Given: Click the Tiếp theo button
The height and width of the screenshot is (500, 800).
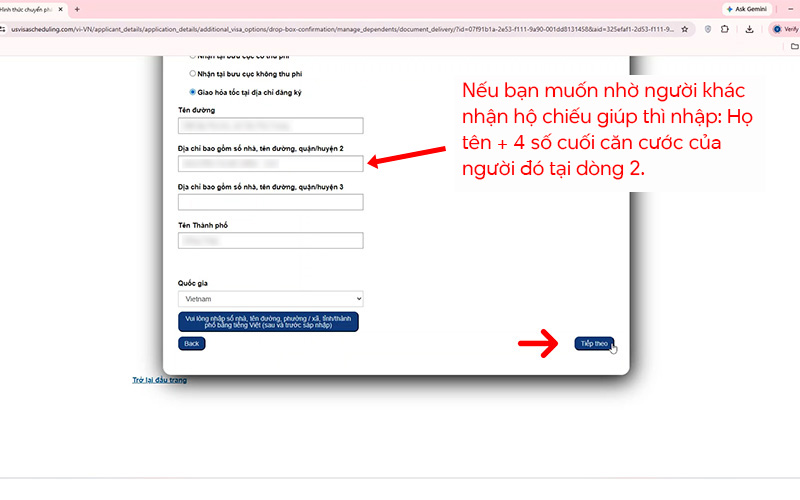Looking at the screenshot, I should tap(594, 343).
